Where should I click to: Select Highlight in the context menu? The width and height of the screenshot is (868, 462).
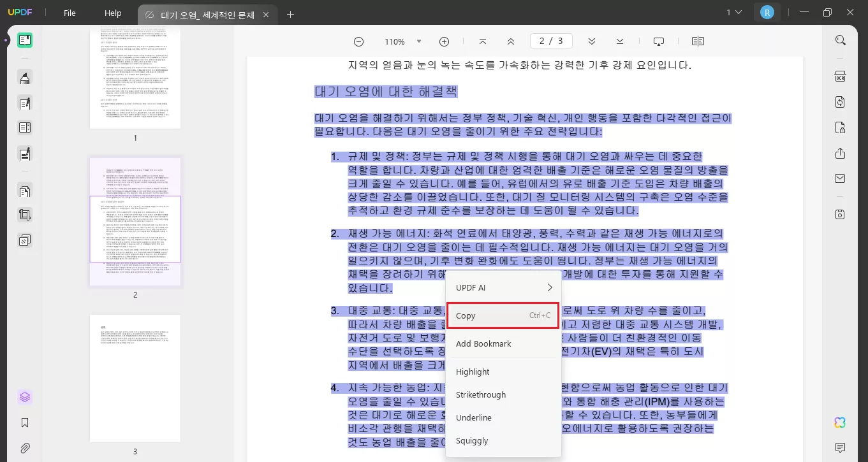[x=473, y=372]
